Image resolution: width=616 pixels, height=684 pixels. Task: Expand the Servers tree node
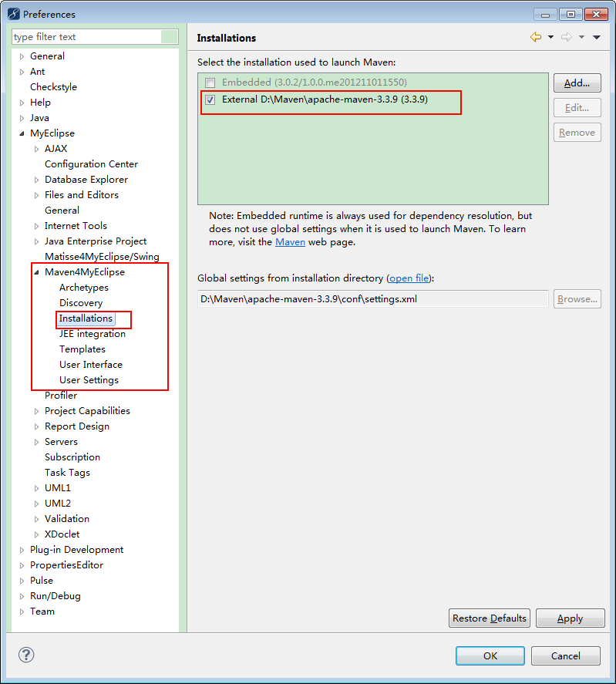point(37,443)
